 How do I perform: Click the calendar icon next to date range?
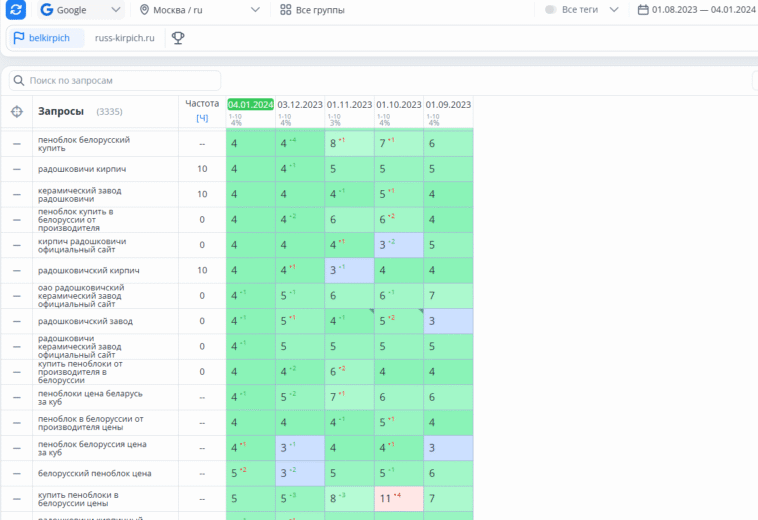tap(643, 10)
